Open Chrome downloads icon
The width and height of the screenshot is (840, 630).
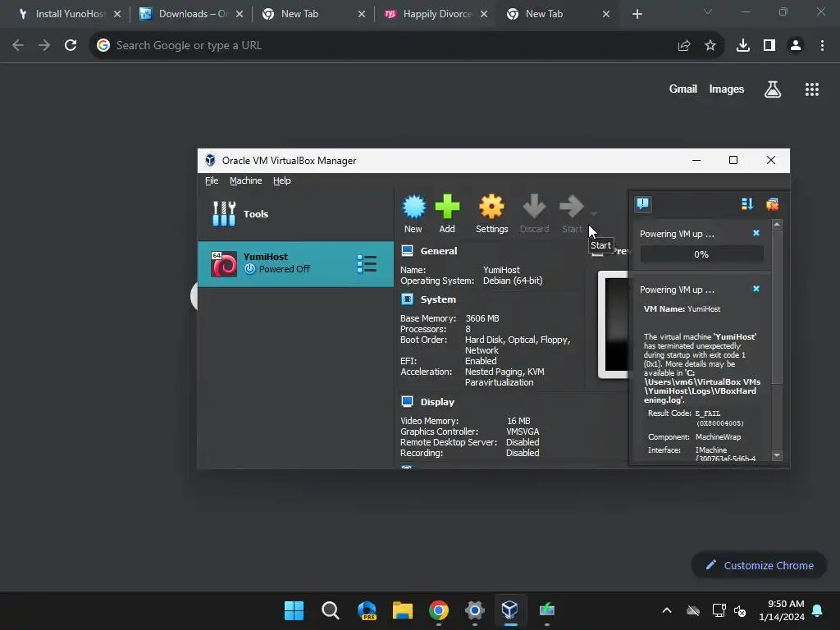pyautogui.click(x=742, y=46)
